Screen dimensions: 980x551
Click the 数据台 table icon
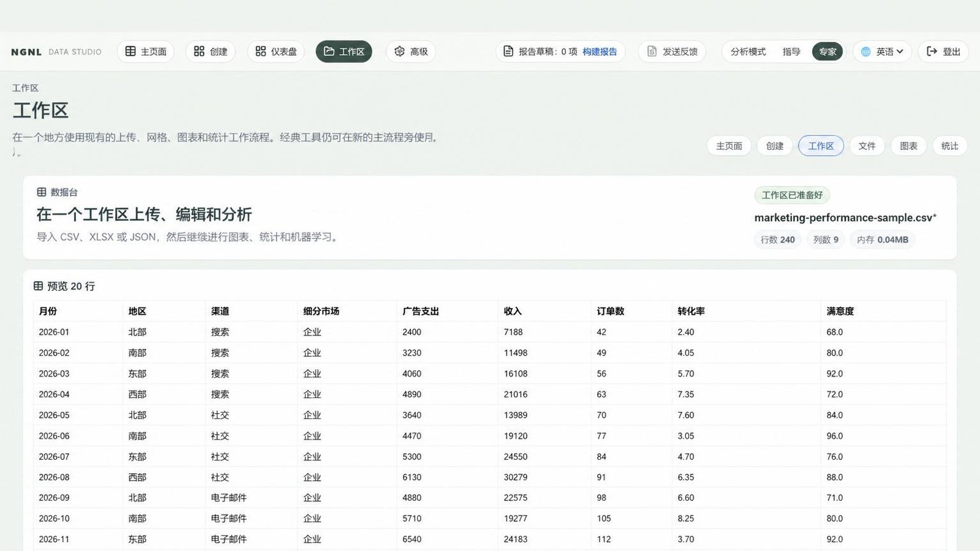click(x=42, y=192)
